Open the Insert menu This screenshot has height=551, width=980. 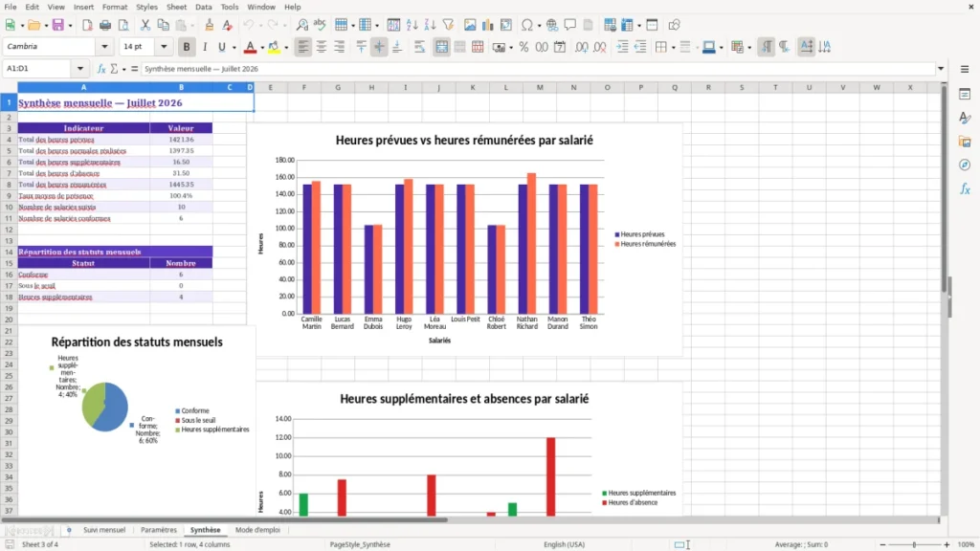click(83, 7)
